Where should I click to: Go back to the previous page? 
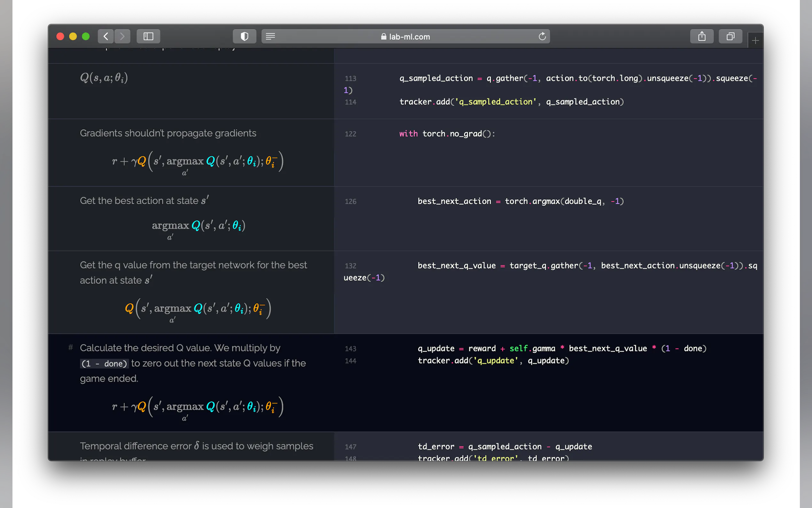pyautogui.click(x=106, y=36)
